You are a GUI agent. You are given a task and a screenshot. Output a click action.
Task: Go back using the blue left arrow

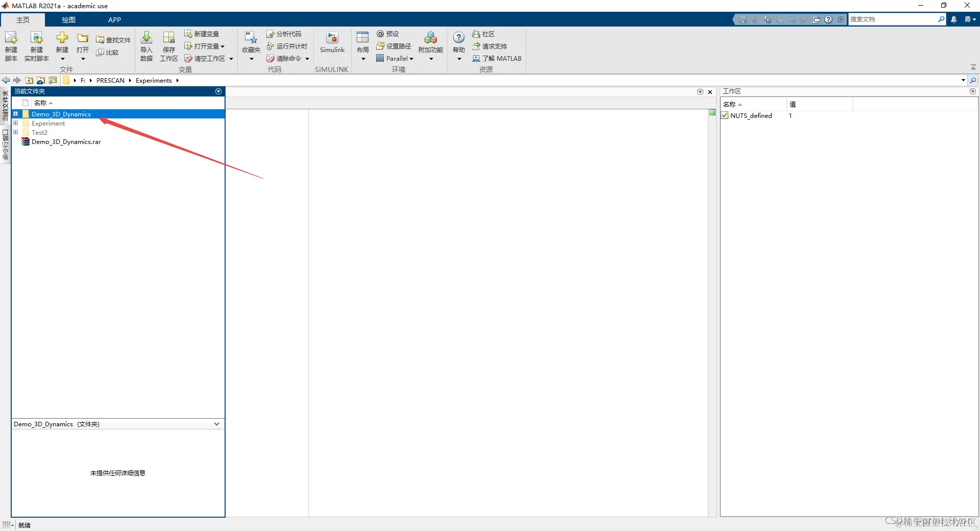click(x=6, y=80)
